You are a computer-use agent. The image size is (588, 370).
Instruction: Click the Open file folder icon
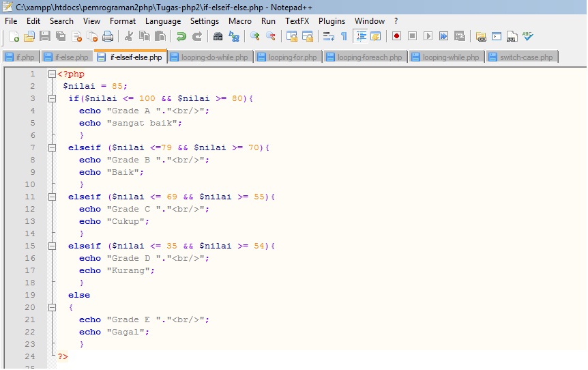click(x=29, y=36)
